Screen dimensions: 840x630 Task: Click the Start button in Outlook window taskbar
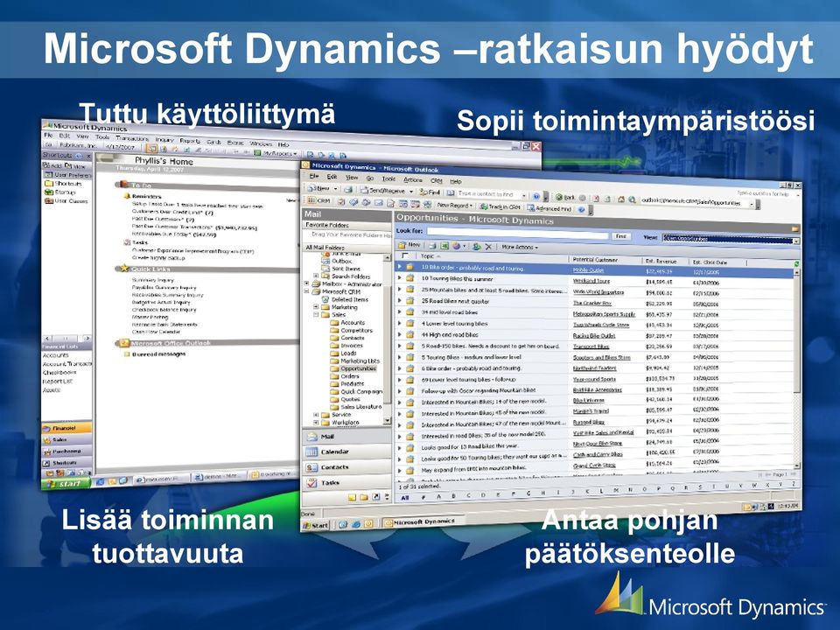pos(316,526)
